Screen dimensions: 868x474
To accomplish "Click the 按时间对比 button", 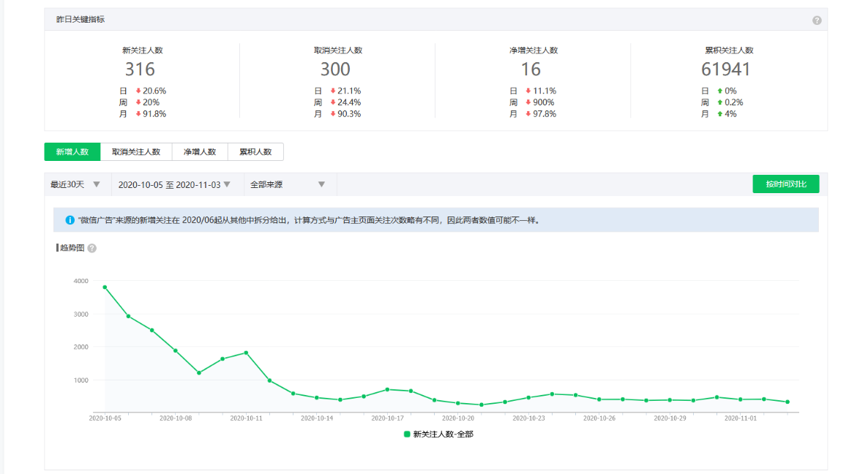I will point(786,184).
